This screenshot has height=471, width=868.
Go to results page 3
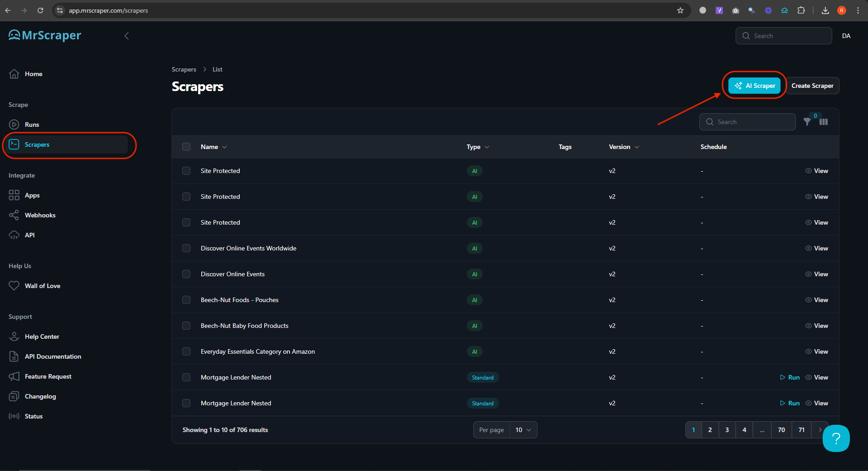point(727,430)
